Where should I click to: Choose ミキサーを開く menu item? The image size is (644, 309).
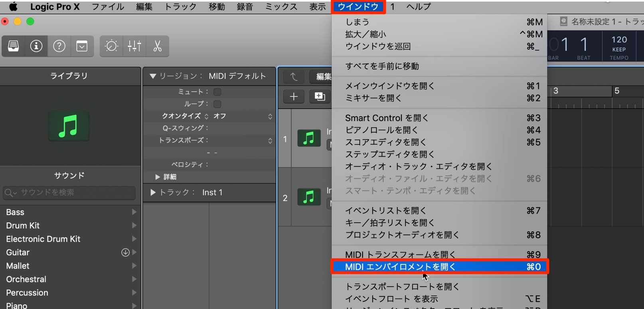tap(439, 98)
